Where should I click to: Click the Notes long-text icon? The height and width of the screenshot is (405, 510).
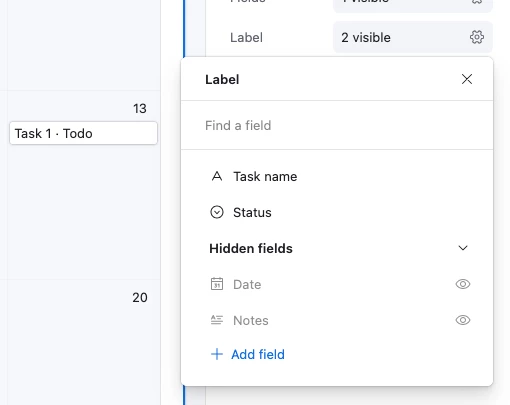click(x=217, y=320)
